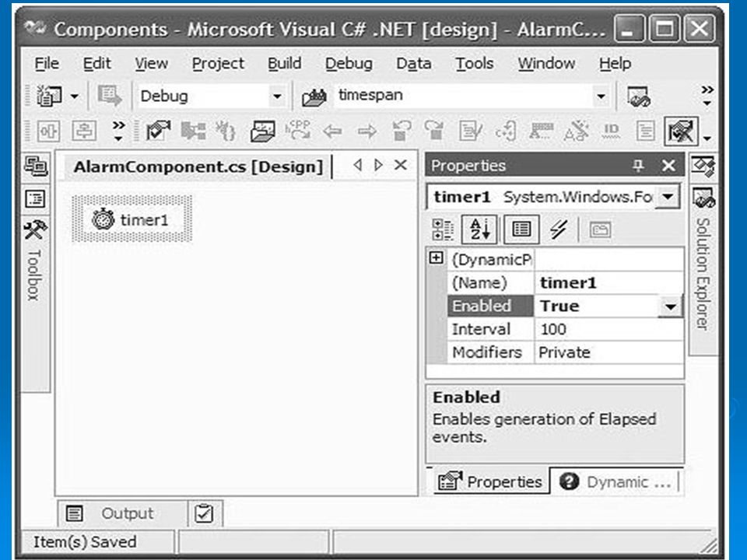This screenshot has width=747, height=560.
Task: Open the Help menu
Action: pyautogui.click(x=615, y=63)
